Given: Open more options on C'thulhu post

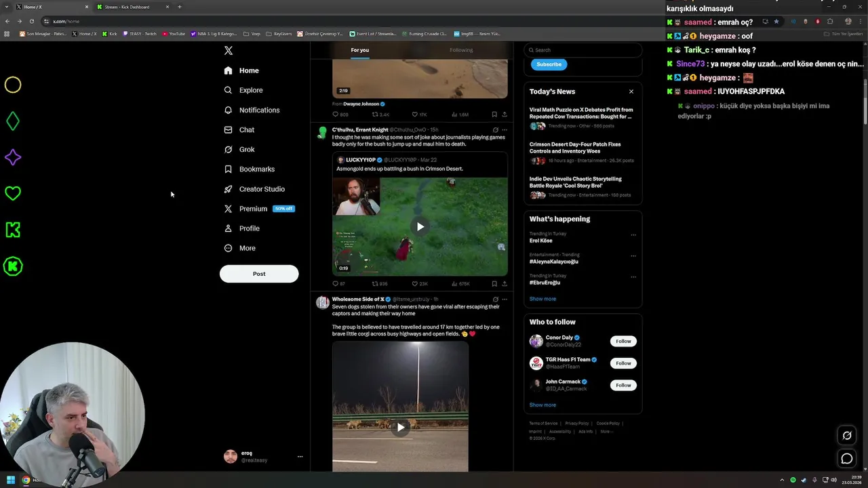Looking at the screenshot, I should point(505,129).
